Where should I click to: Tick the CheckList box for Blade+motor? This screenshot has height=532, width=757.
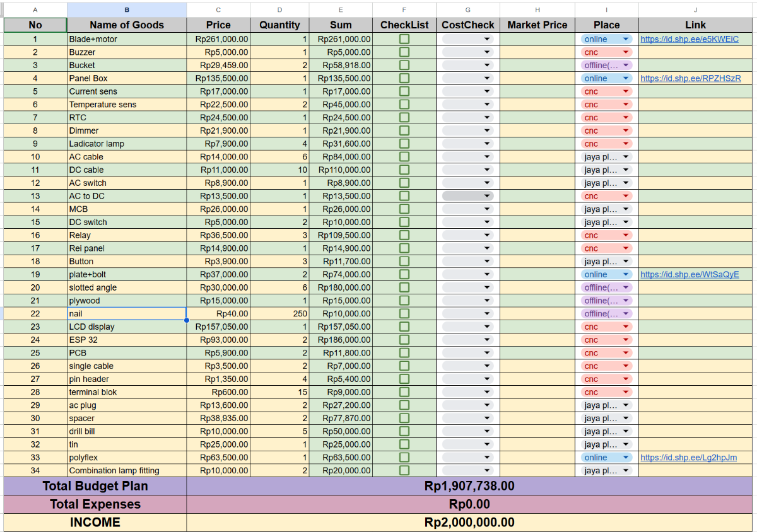[x=404, y=39]
